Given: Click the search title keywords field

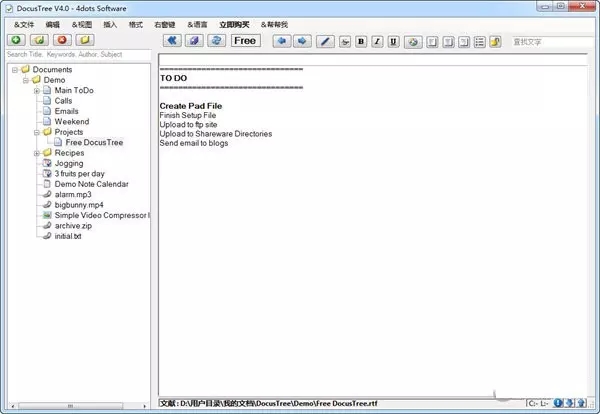Looking at the screenshot, I should click(x=78, y=55).
